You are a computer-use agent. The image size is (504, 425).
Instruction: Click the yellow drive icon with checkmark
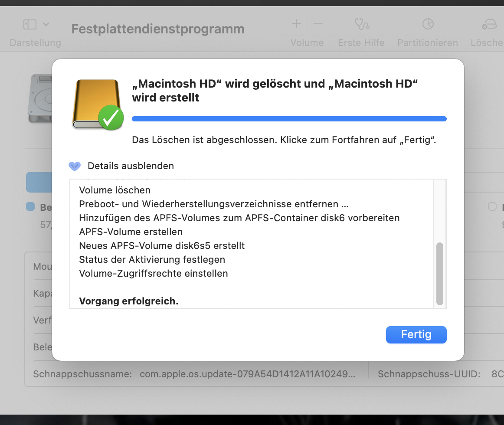click(98, 105)
